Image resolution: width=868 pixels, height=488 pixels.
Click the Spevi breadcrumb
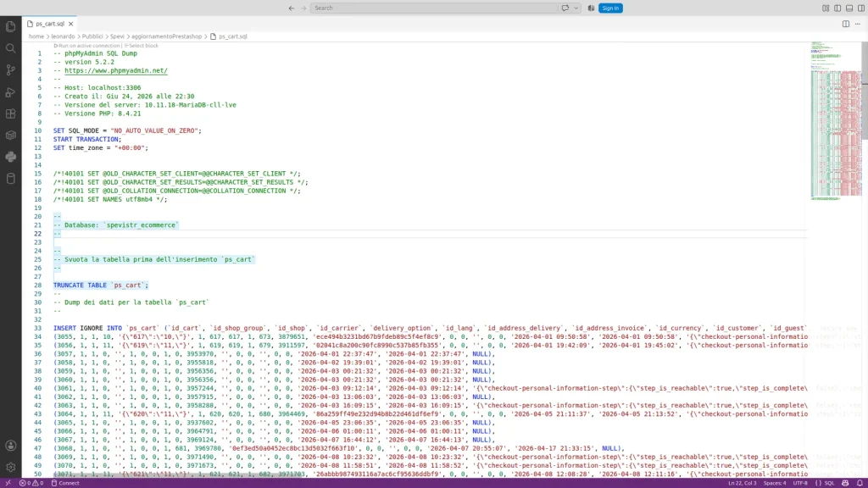point(117,36)
